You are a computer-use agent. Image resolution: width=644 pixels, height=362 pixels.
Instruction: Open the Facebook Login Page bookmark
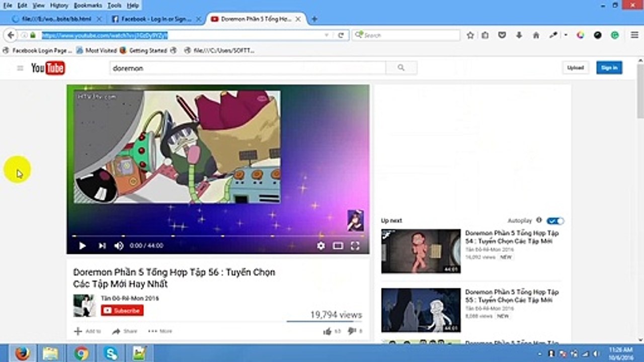(x=37, y=50)
